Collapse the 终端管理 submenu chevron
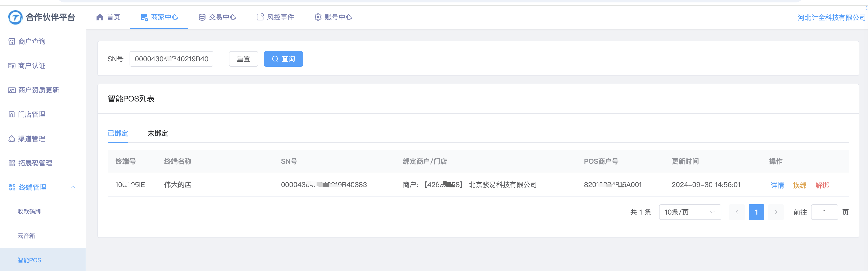This screenshot has height=271, width=868. tap(73, 187)
